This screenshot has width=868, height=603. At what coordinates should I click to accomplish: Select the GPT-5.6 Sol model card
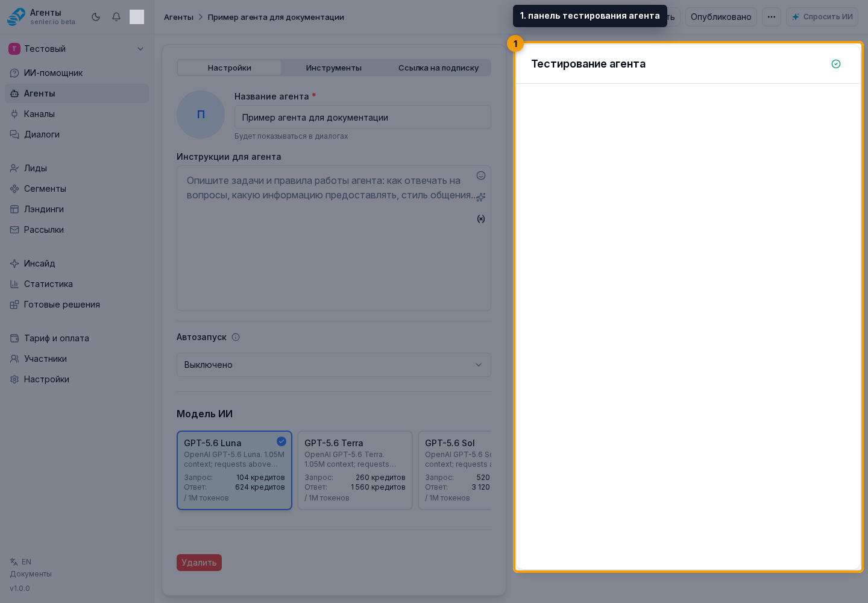[455, 470]
